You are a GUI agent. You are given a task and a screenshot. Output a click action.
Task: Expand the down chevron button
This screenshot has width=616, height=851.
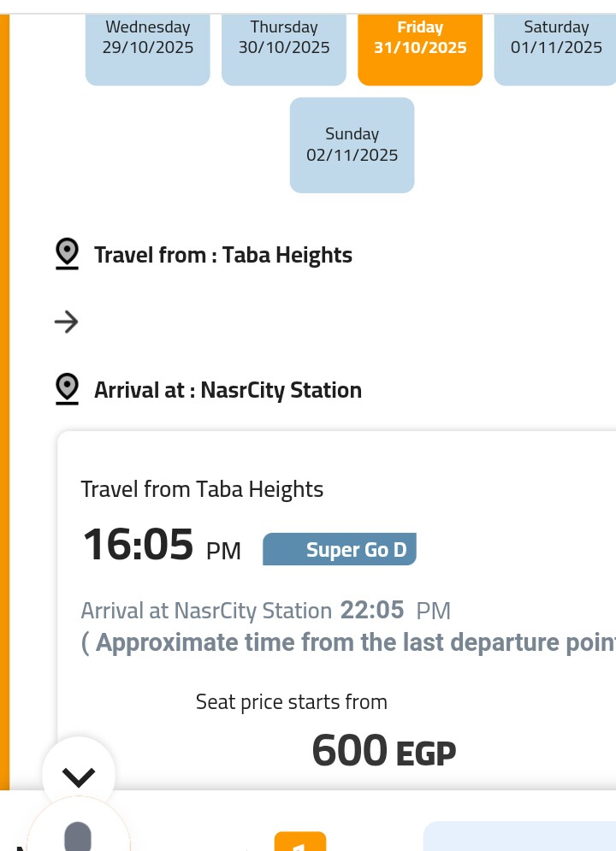tap(79, 776)
